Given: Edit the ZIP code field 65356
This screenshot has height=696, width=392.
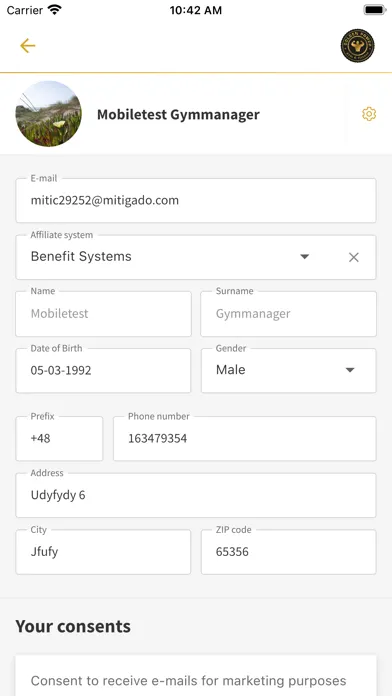Looking at the screenshot, I should pyautogui.click(x=289, y=552).
